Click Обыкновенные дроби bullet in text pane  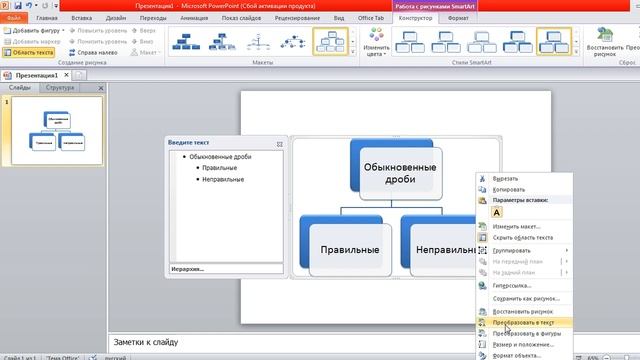click(x=220, y=157)
